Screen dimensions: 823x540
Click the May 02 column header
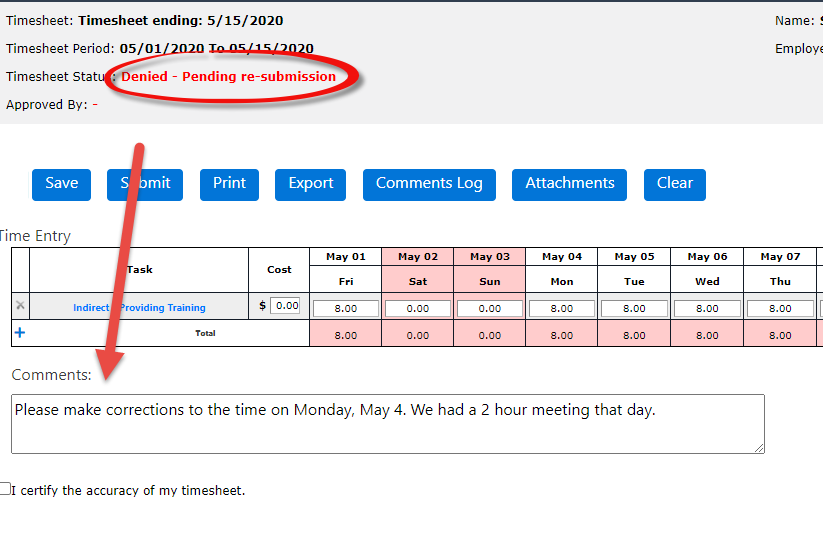point(418,257)
